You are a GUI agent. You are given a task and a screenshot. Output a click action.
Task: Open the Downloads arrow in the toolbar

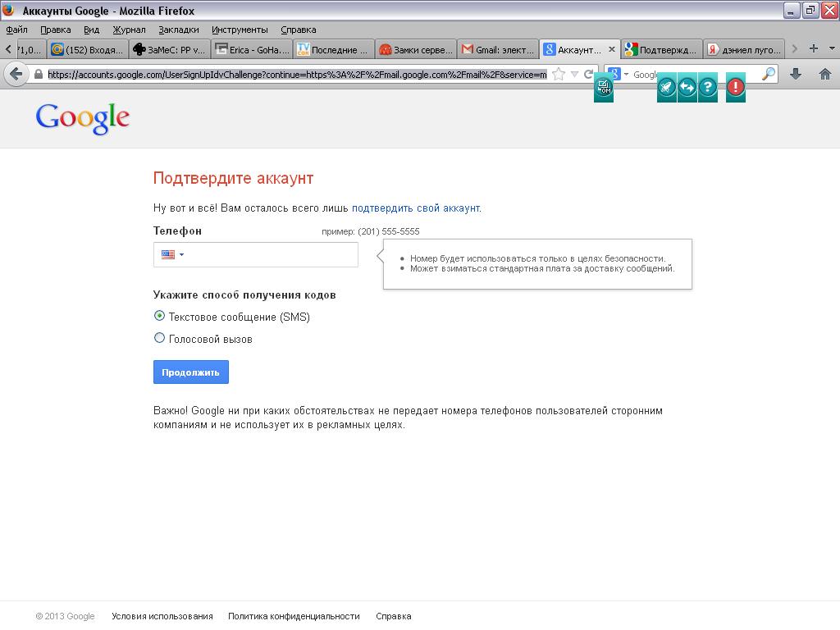tap(796, 75)
